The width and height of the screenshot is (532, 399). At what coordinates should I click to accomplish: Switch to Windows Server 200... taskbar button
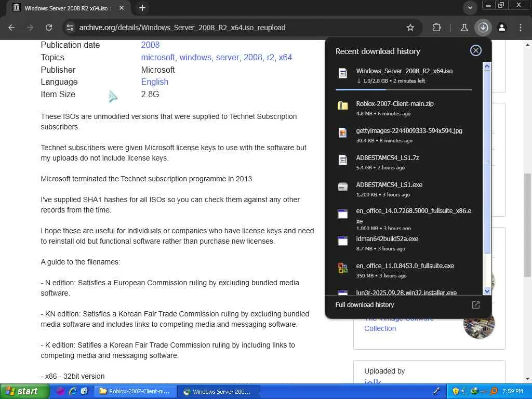click(x=219, y=392)
